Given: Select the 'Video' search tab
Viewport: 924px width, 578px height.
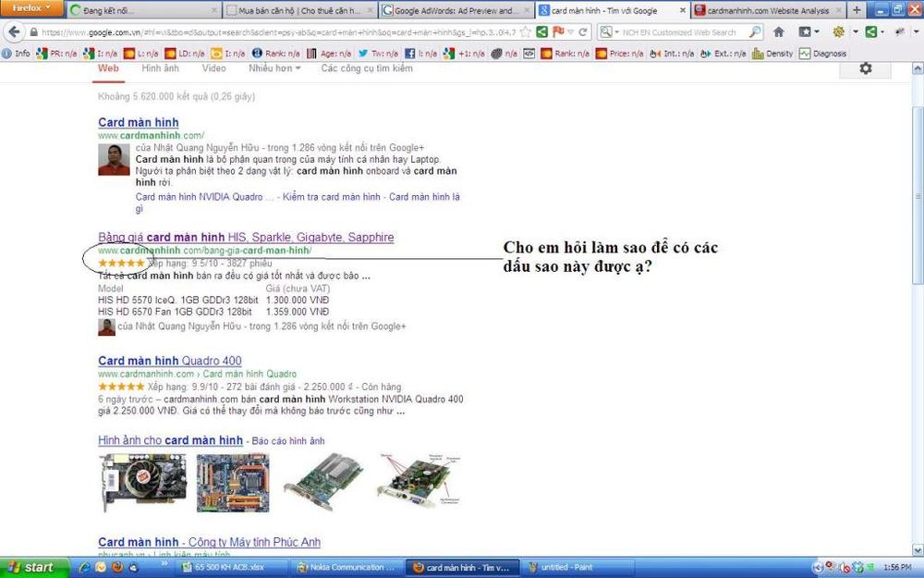Looking at the screenshot, I should (x=214, y=68).
